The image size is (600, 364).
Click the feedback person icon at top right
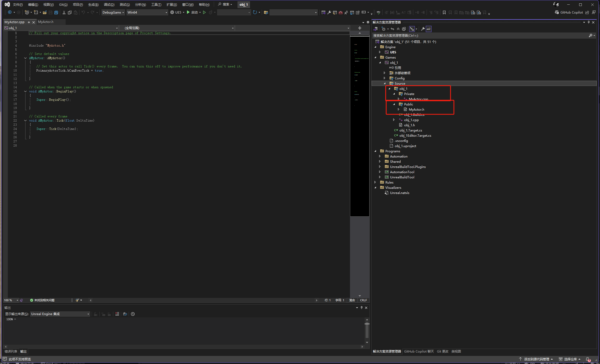click(x=594, y=12)
